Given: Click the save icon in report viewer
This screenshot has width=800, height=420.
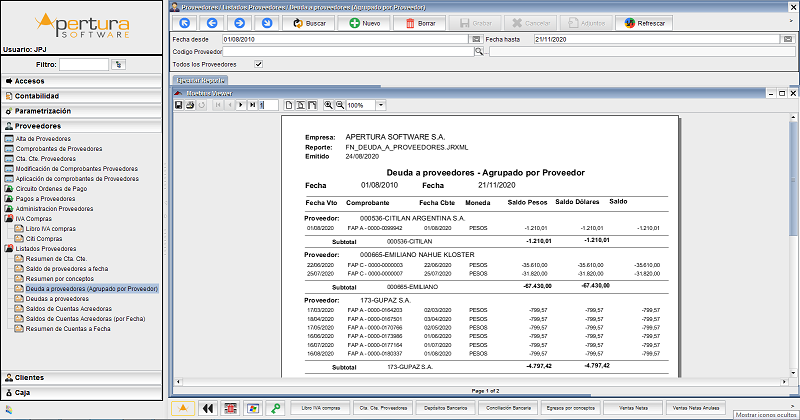Looking at the screenshot, I should click(x=178, y=105).
